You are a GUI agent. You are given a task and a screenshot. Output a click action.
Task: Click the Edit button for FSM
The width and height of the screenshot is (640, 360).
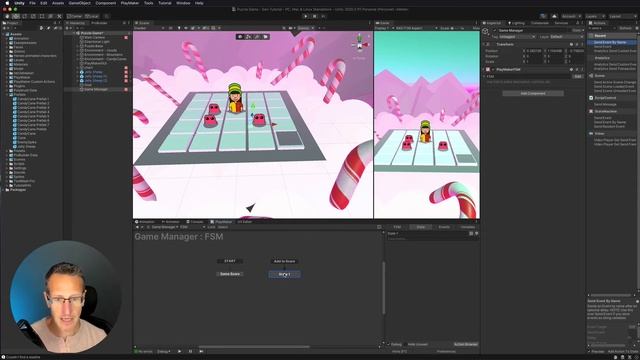[578, 76]
